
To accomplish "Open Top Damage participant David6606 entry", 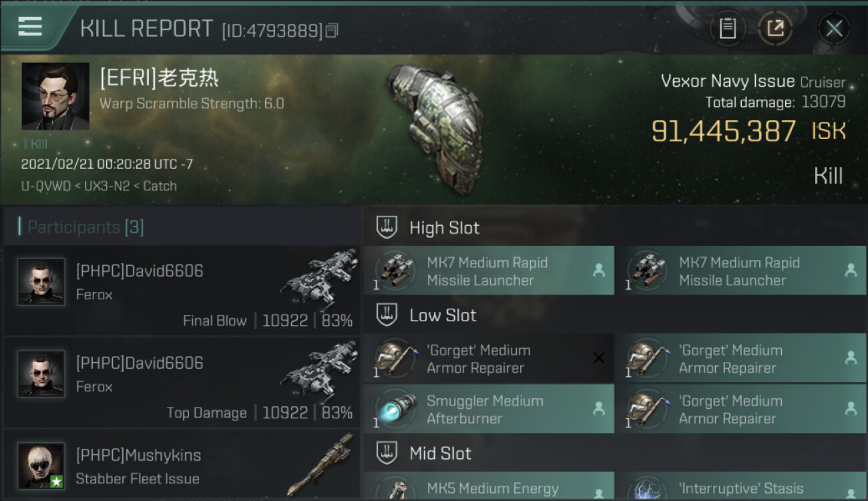I will [182, 382].
